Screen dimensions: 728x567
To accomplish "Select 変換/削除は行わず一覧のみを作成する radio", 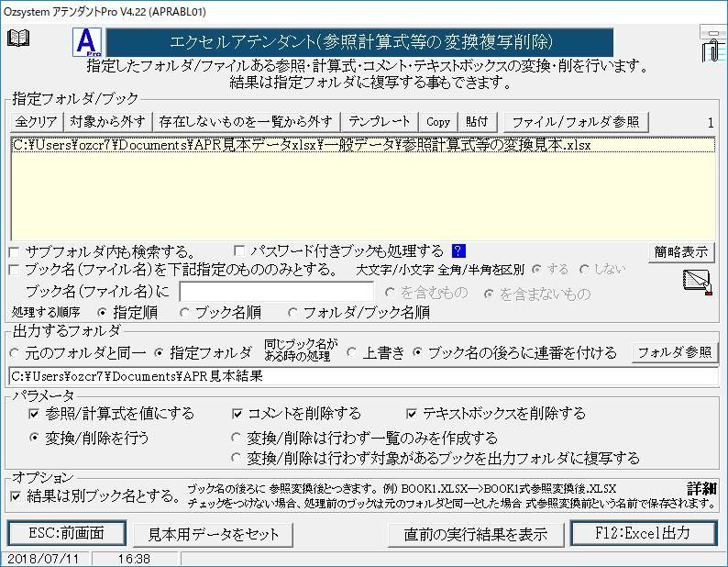I will pyautogui.click(x=237, y=438).
